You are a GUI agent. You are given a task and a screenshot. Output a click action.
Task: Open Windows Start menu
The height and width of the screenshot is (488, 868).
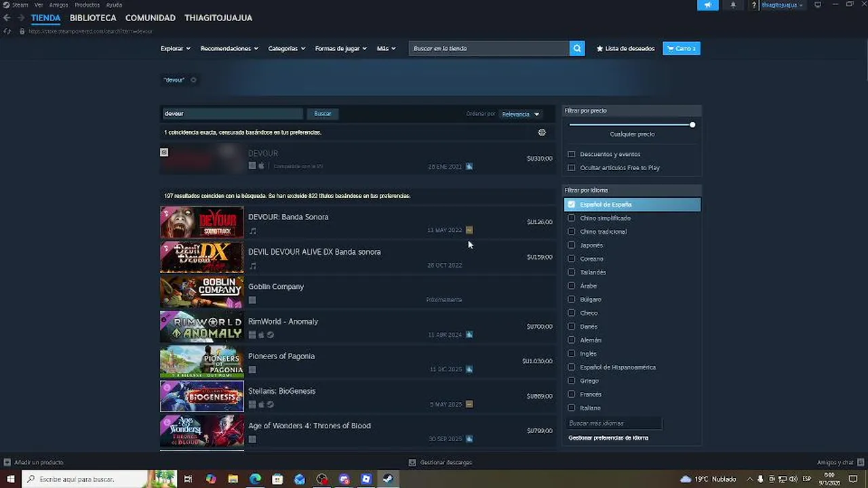[10, 479]
